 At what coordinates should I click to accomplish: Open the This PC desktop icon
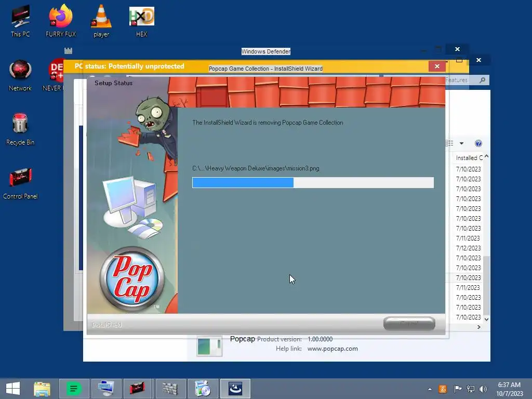pos(20,20)
